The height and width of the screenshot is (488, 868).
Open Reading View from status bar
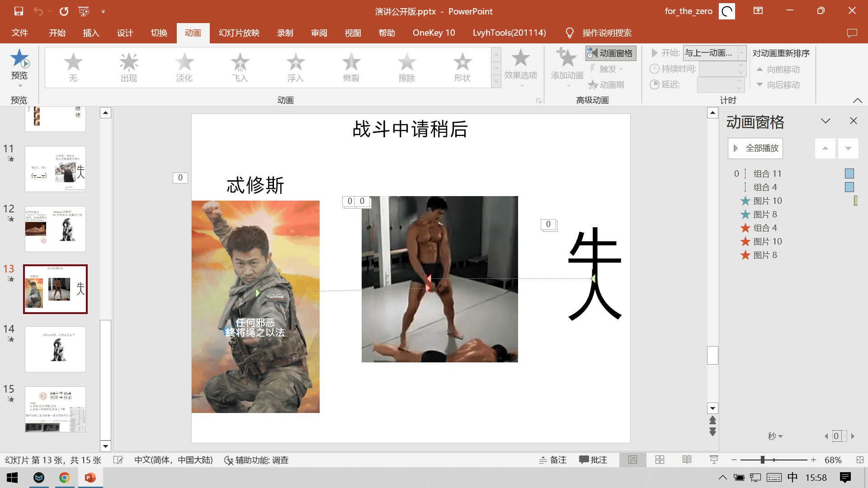tap(687, 460)
